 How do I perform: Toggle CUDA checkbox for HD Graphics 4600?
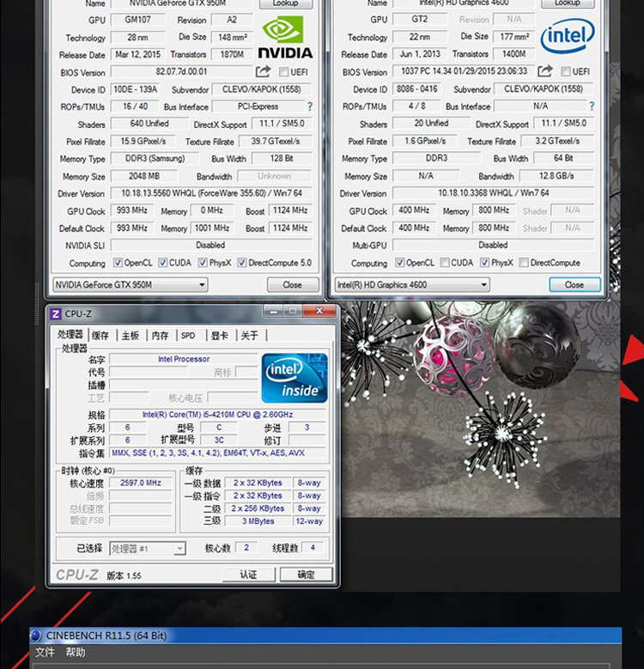(x=445, y=263)
